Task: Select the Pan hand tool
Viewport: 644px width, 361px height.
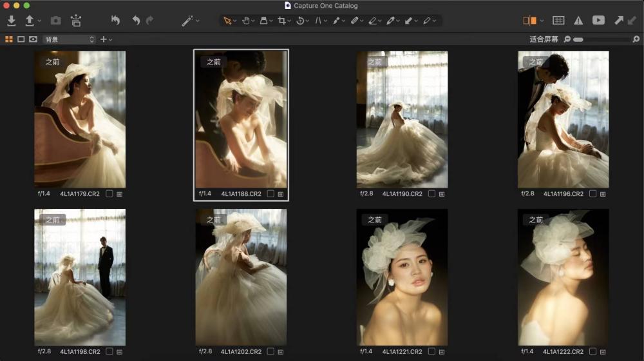Action: pos(245,21)
